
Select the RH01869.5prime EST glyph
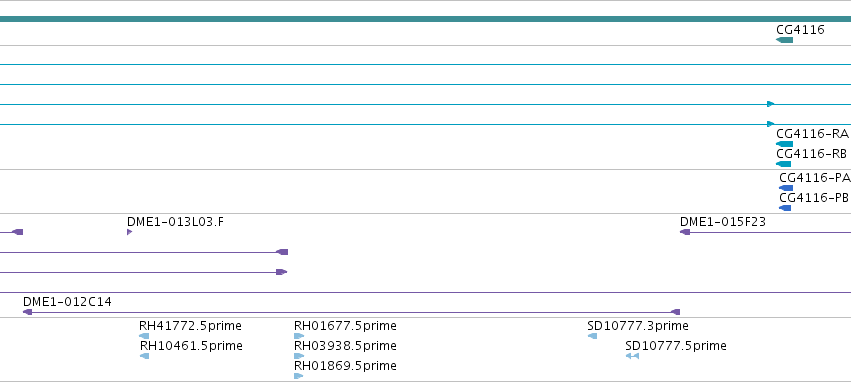[x=299, y=376]
